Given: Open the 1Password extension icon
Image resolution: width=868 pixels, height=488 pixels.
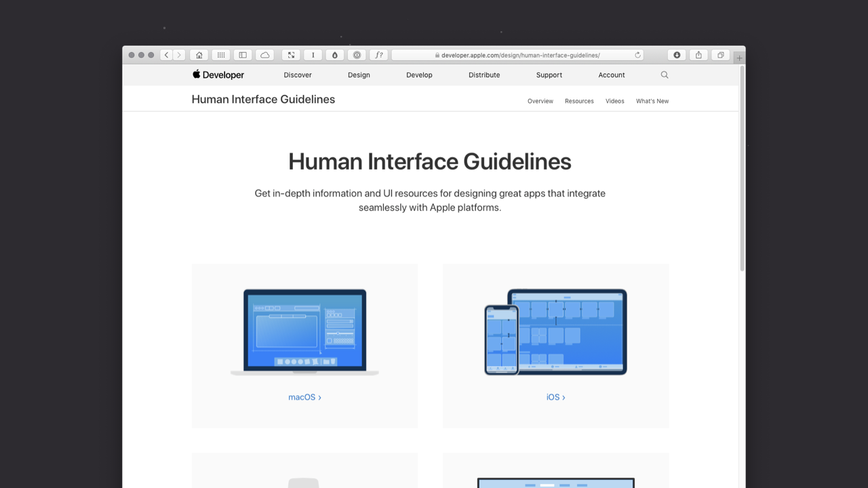Looking at the screenshot, I should pyautogui.click(x=357, y=55).
